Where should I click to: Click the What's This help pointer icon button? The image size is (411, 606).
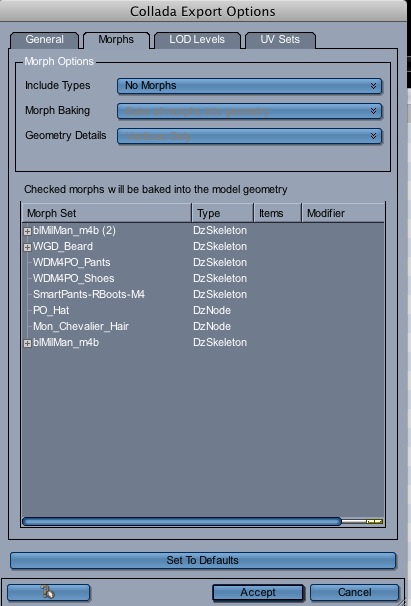pyautogui.click(x=49, y=592)
